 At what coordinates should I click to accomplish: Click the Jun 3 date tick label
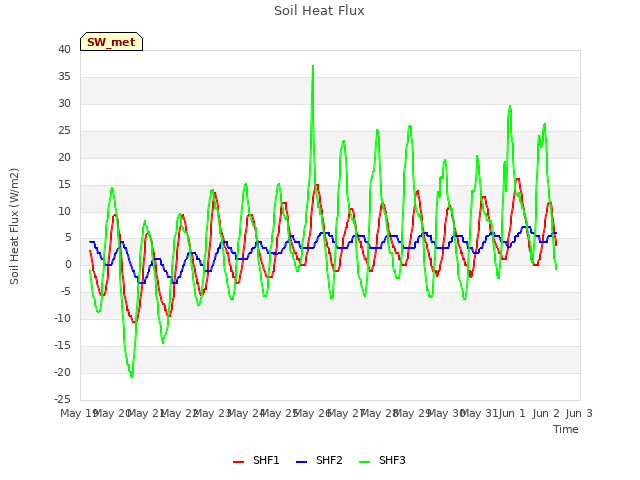pos(579,413)
